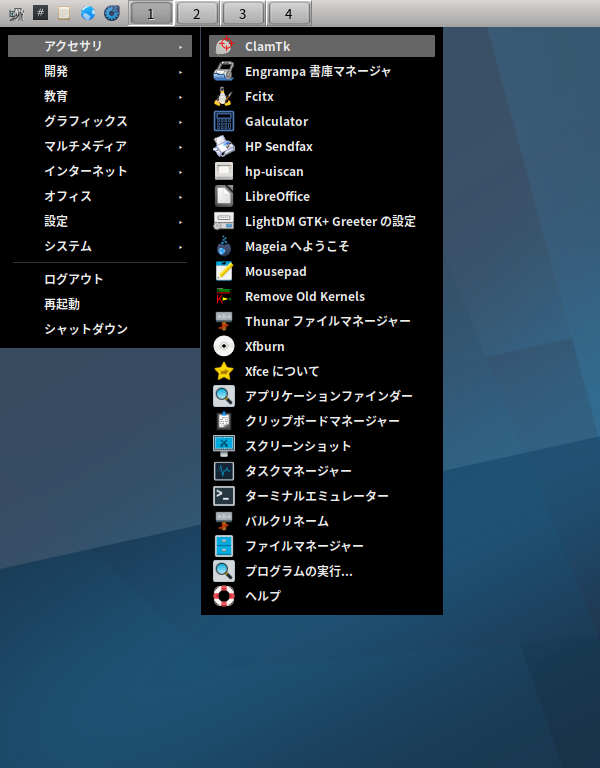The image size is (600, 768).
Task: Open the terminal launcher with # icon
Action: coord(40,13)
